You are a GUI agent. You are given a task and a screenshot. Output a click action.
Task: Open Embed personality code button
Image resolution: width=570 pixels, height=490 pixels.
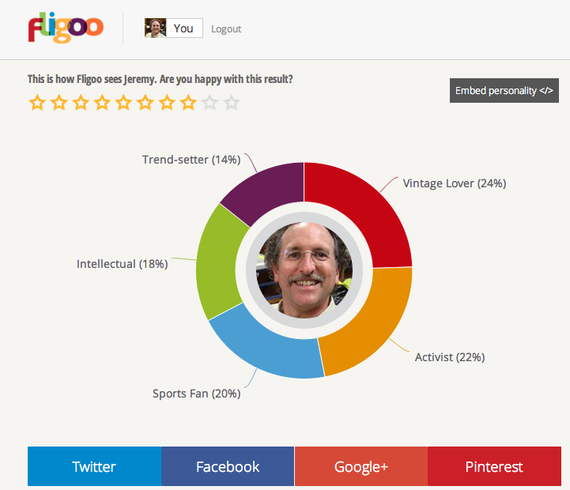pyautogui.click(x=504, y=91)
